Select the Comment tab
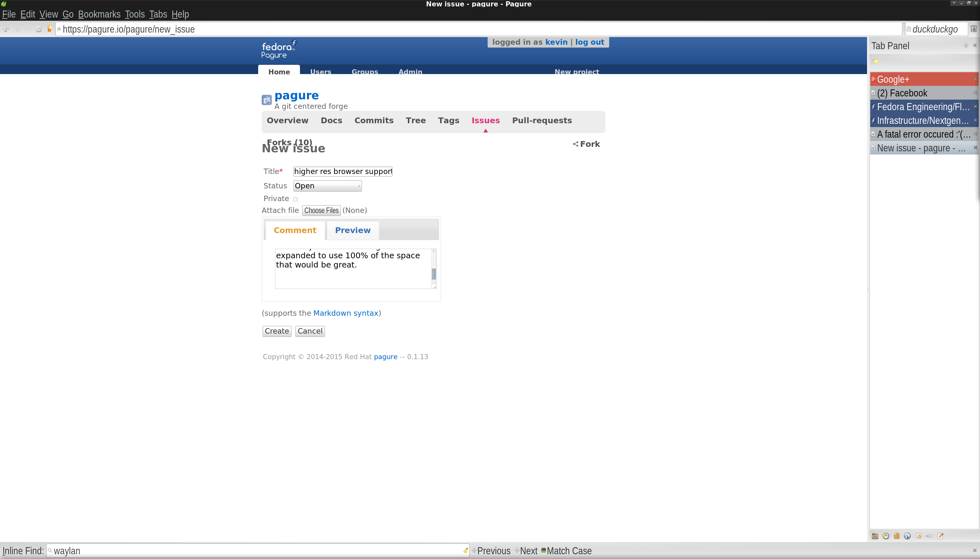 click(x=295, y=230)
